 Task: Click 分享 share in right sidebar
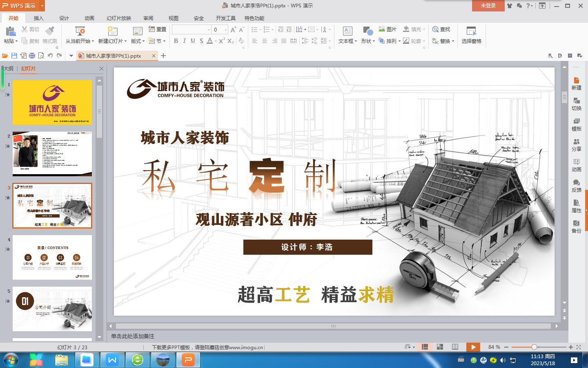point(576,145)
